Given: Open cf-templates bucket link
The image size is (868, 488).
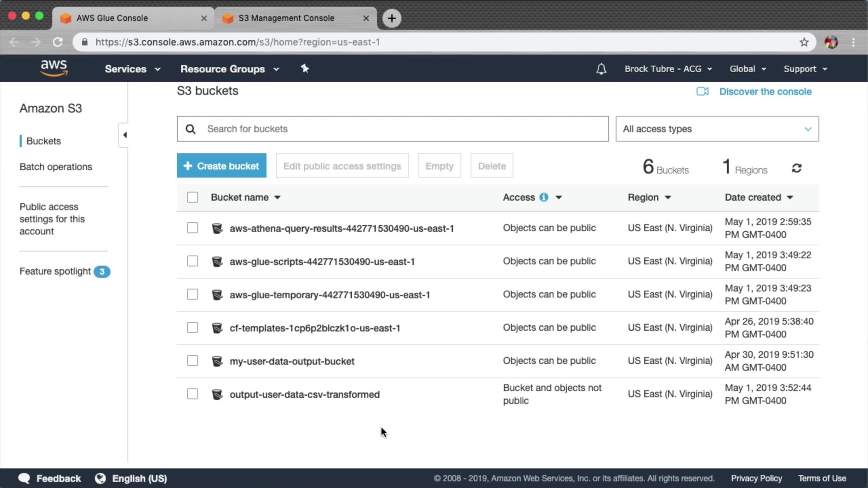Looking at the screenshot, I should coord(315,328).
